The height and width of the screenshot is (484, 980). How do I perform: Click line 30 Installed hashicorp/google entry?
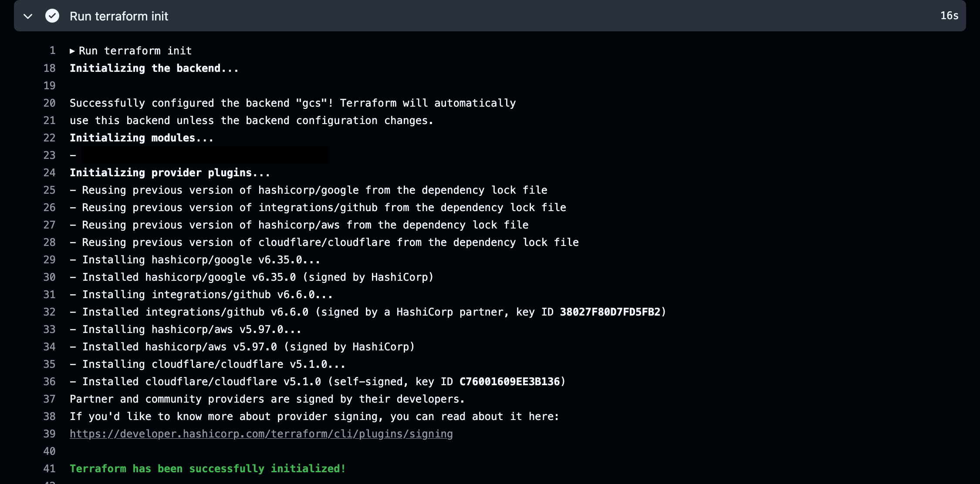tap(251, 277)
